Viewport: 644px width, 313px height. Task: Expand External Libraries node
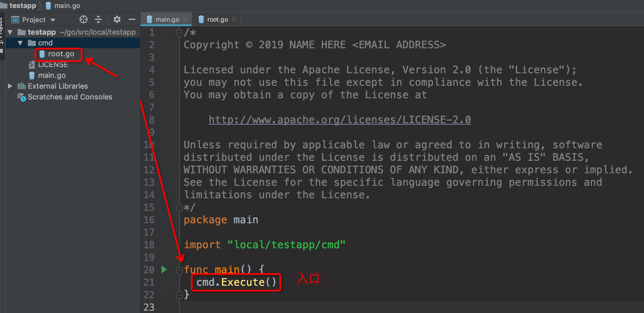tap(10, 86)
